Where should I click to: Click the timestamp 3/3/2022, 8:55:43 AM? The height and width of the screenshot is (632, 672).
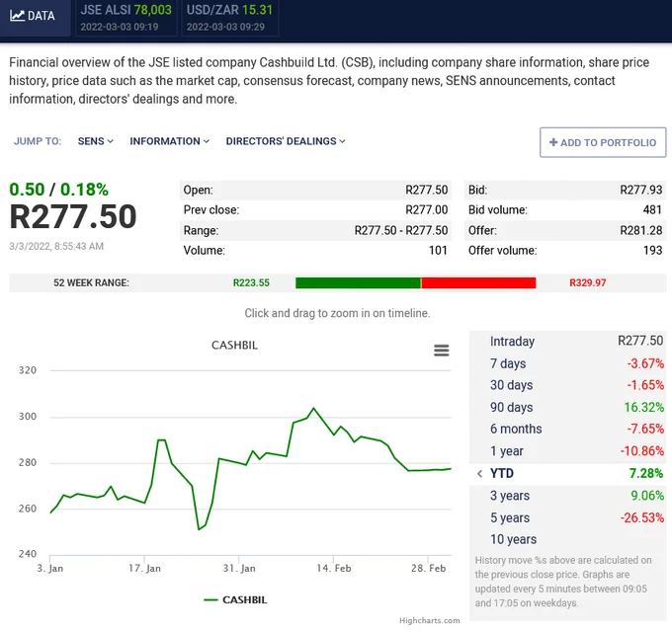[x=56, y=246]
